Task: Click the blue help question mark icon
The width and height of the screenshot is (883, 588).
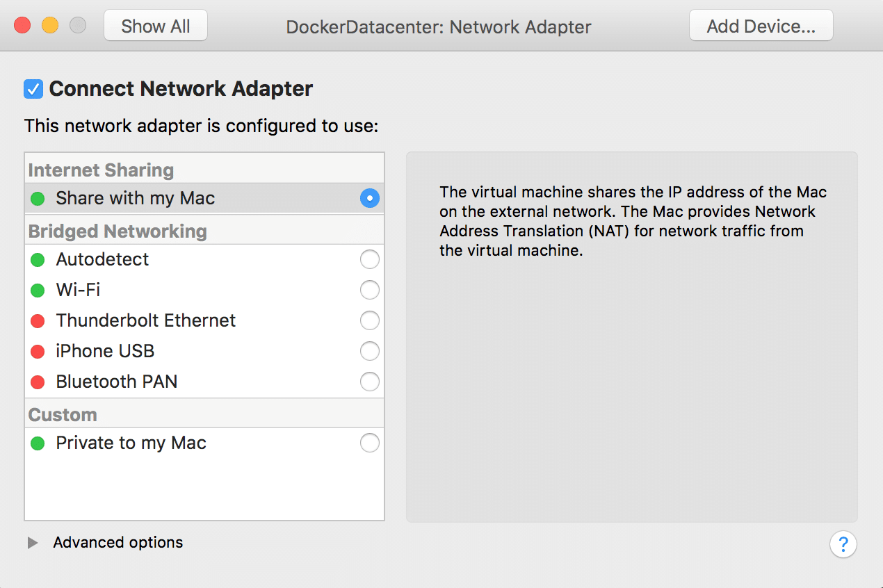Action: point(843,544)
